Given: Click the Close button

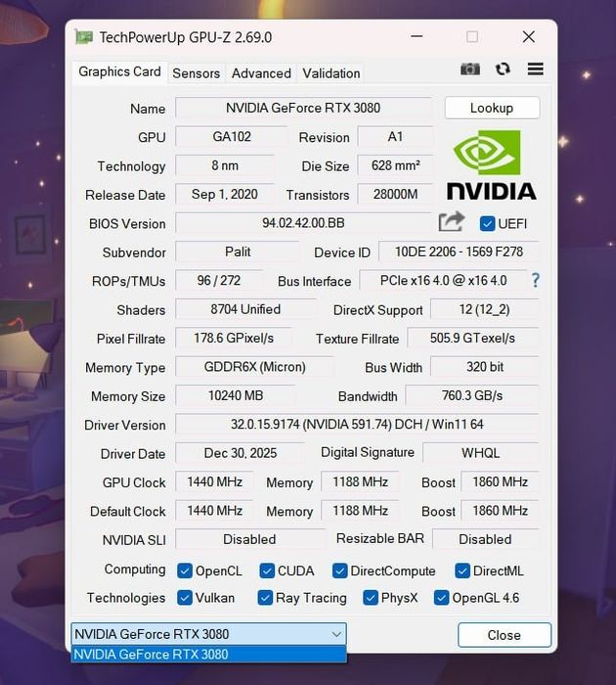Looking at the screenshot, I should click(x=505, y=635).
